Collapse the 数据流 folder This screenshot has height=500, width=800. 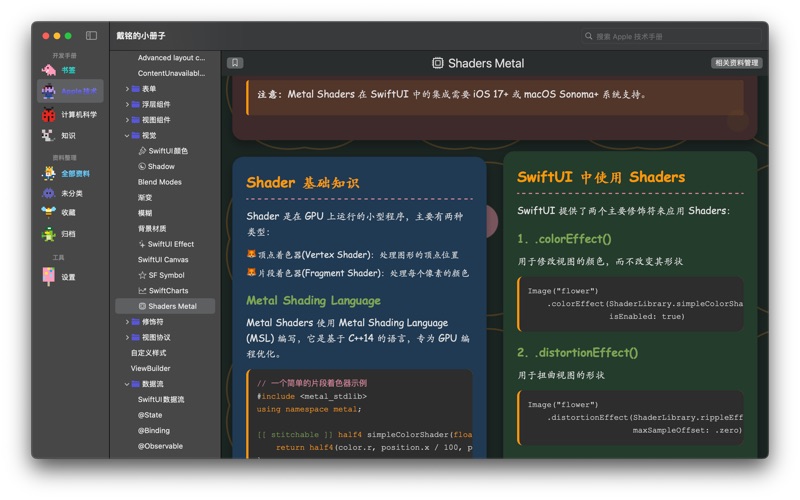point(127,384)
